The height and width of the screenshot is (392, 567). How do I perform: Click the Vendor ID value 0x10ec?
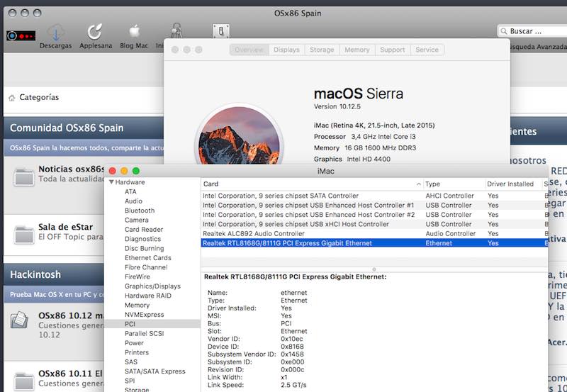(x=292, y=339)
